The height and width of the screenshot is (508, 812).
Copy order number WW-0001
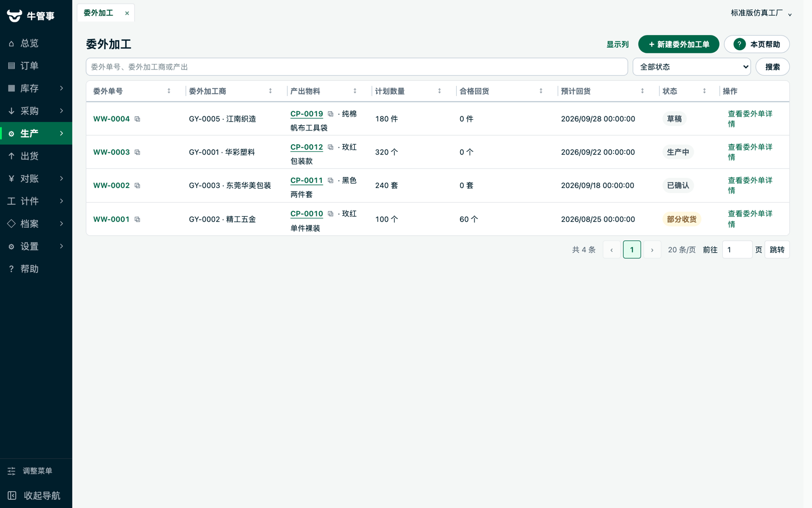(137, 219)
